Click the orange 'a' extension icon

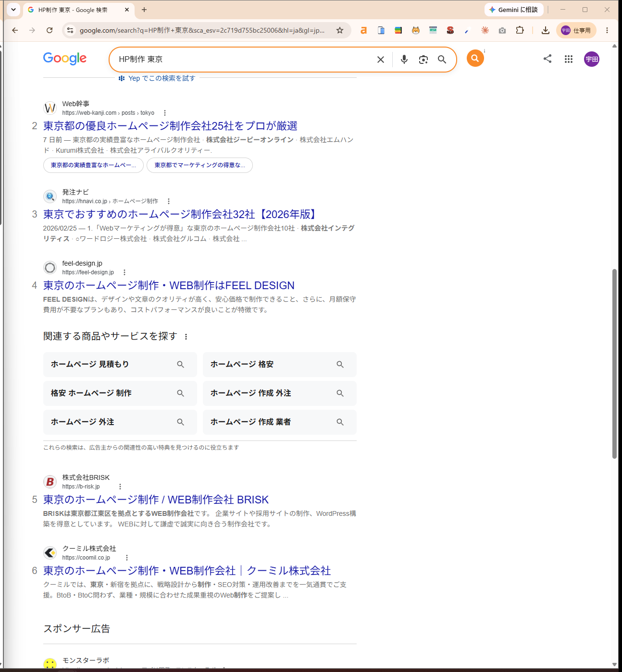click(364, 30)
